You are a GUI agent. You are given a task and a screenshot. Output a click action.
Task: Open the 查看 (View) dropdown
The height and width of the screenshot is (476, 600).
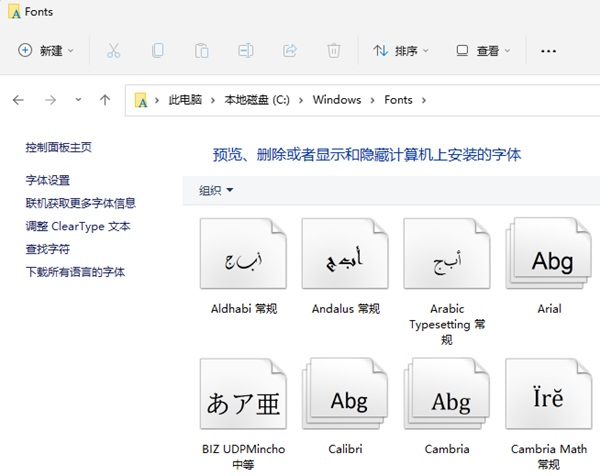[484, 51]
